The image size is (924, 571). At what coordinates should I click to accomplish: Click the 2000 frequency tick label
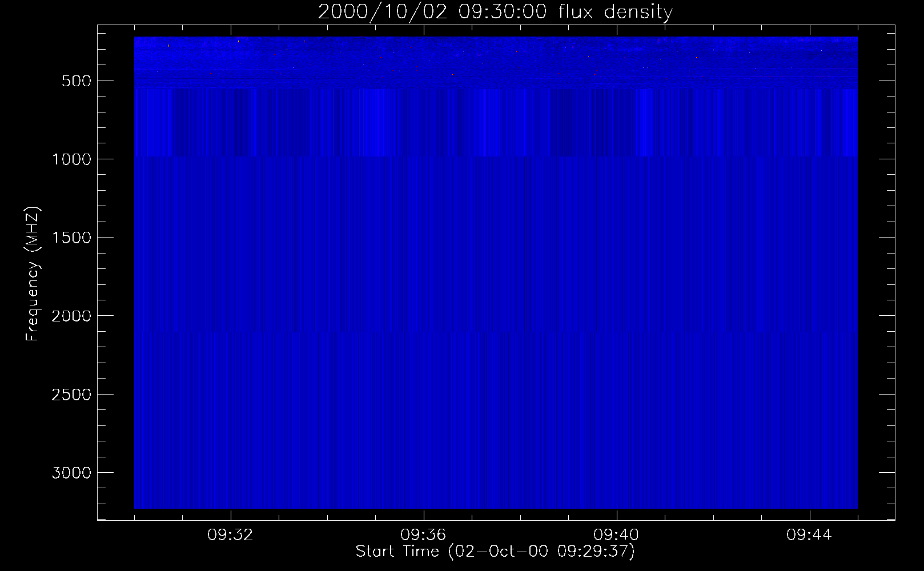click(x=71, y=316)
